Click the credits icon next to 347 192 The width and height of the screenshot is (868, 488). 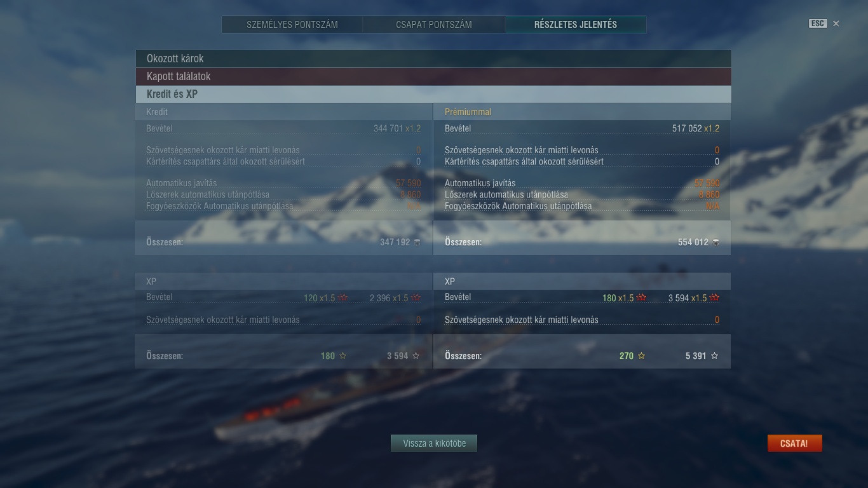(x=417, y=242)
